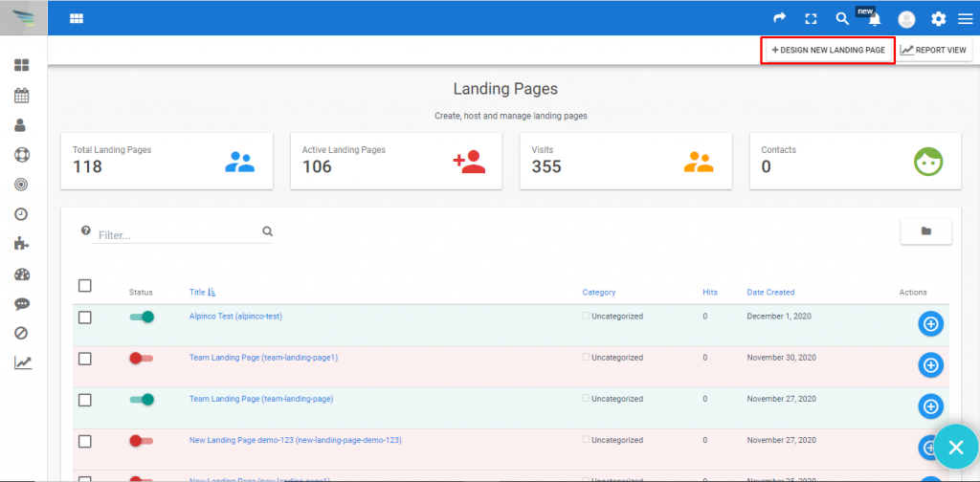Tick checkbox for Team Landing Page (team-landing-page) row
The height and width of the screenshot is (482, 980).
tap(85, 400)
